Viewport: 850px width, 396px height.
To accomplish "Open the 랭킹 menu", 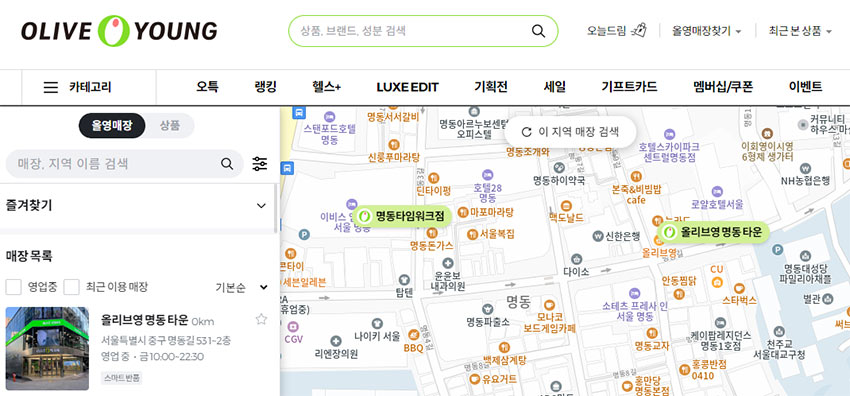I will [266, 87].
